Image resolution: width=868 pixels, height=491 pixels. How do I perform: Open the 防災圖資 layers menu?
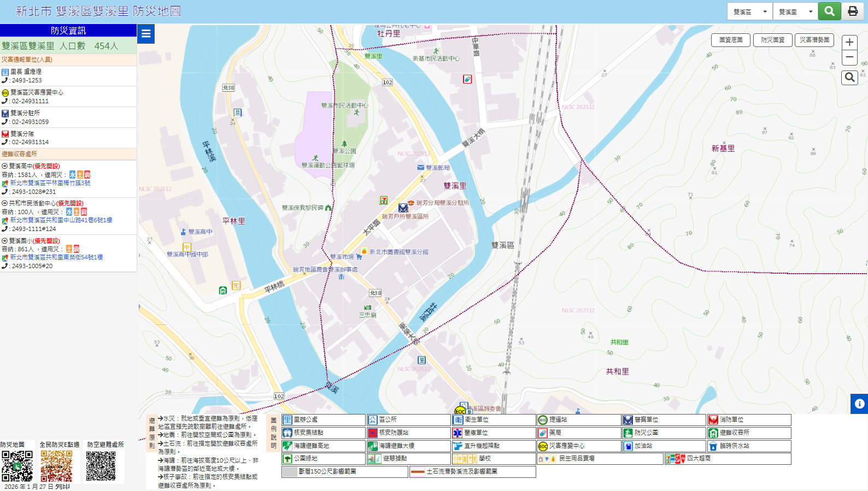click(x=773, y=40)
